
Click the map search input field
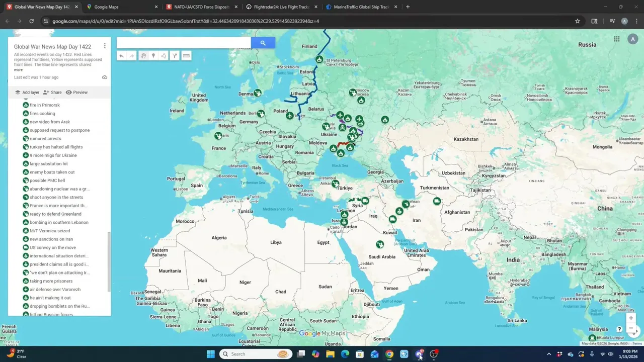[x=184, y=43]
